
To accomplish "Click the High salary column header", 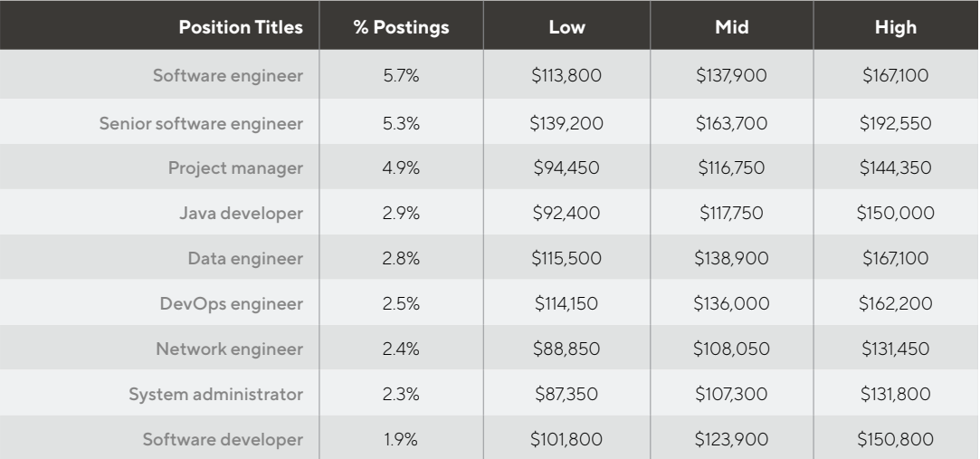I will click(x=896, y=27).
